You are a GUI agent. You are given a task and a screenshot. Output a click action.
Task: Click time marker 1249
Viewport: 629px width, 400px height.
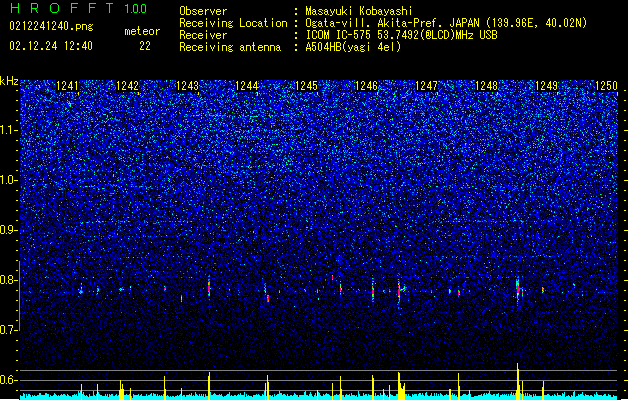pyautogui.click(x=546, y=86)
